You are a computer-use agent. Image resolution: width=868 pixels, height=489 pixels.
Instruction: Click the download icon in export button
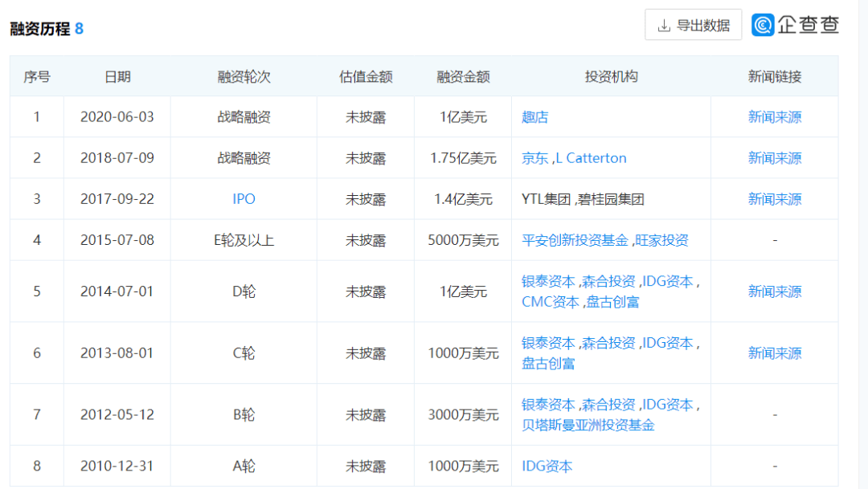(x=664, y=26)
